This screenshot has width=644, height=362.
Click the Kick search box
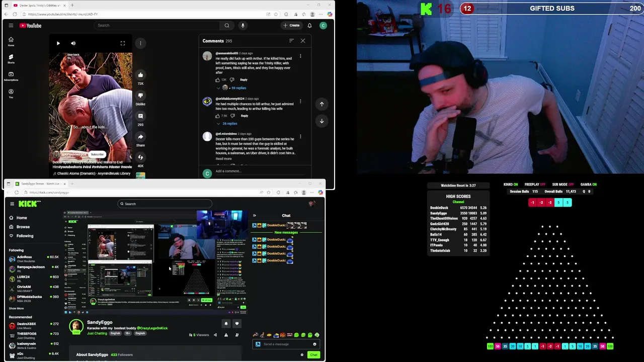coord(165,204)
